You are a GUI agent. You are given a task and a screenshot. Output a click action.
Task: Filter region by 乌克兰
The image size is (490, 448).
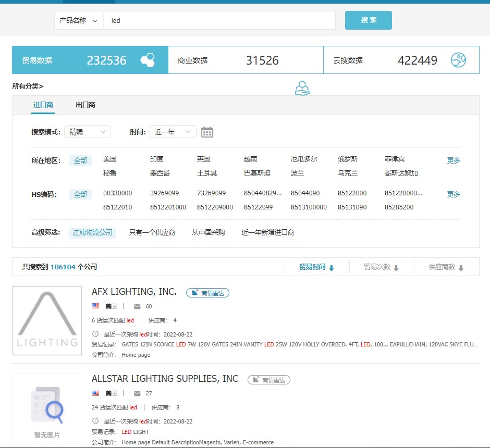click(x=348, y=173)
